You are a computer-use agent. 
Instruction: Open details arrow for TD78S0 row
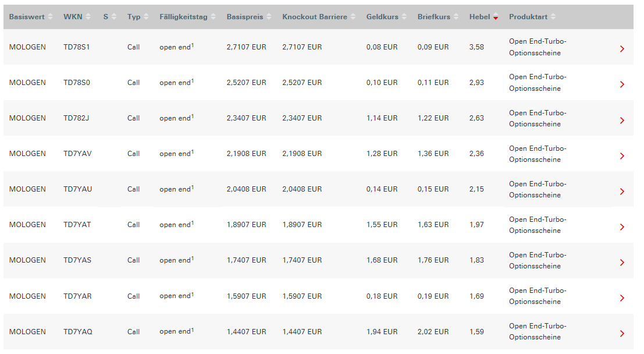pyautogui.click(x=622, y=84)
